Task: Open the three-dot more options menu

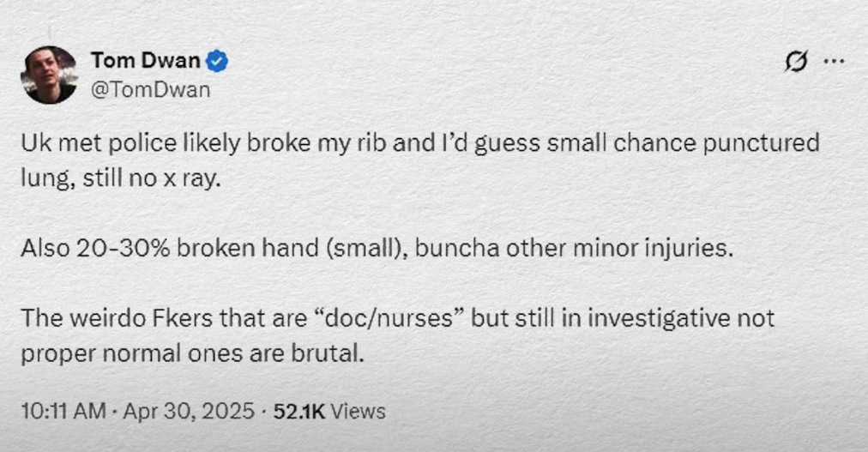Action: tap(834, 61)
